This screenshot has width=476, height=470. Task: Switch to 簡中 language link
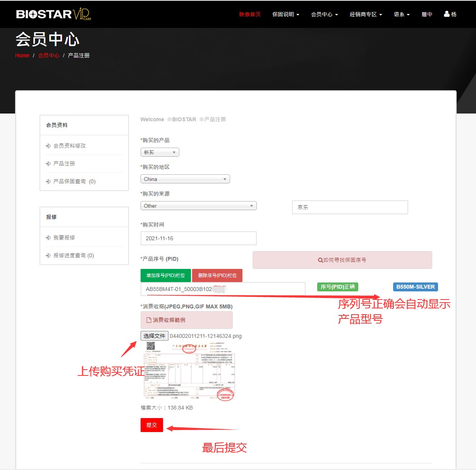427,14
